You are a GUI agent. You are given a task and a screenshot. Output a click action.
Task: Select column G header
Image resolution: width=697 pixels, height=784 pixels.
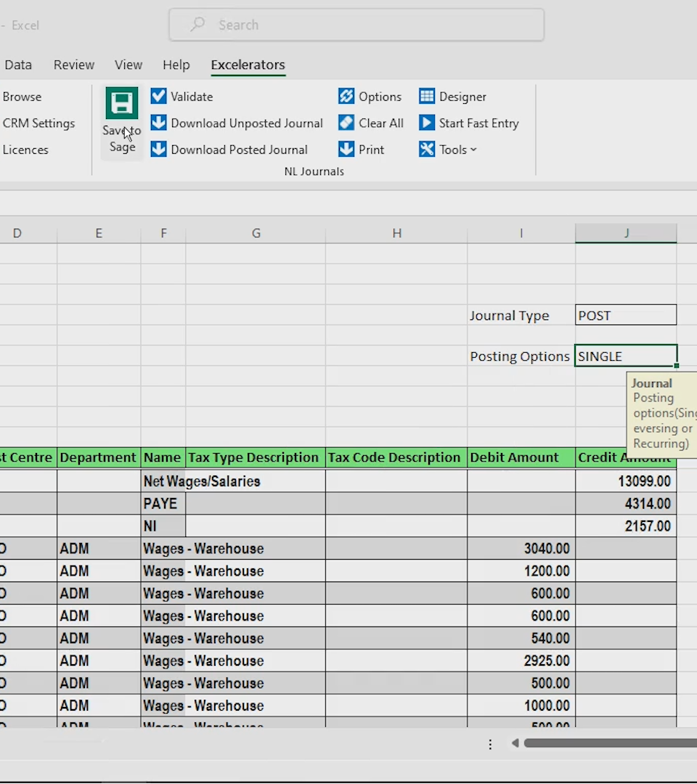point(256,233)
